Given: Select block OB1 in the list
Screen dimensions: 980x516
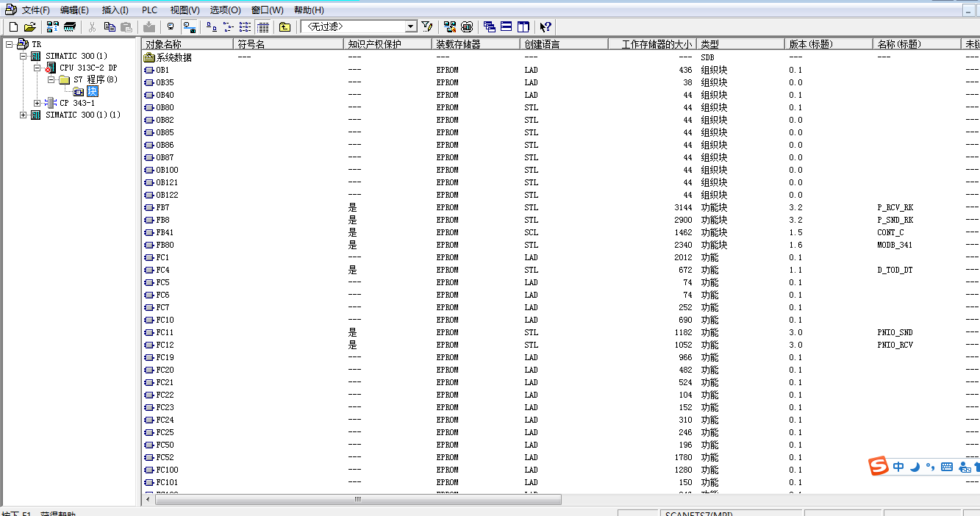Looking at the screenshot, I should [162, 70].
